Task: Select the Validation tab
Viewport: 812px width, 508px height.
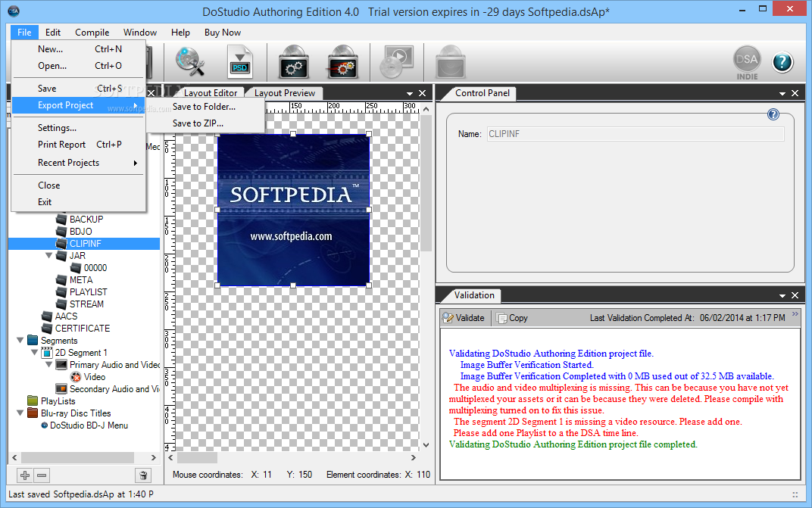Action: coord(474,295)
